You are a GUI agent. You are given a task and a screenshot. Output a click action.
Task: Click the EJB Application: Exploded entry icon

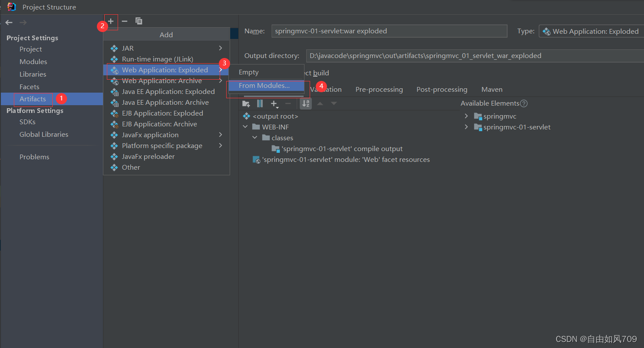coord(114,113)
